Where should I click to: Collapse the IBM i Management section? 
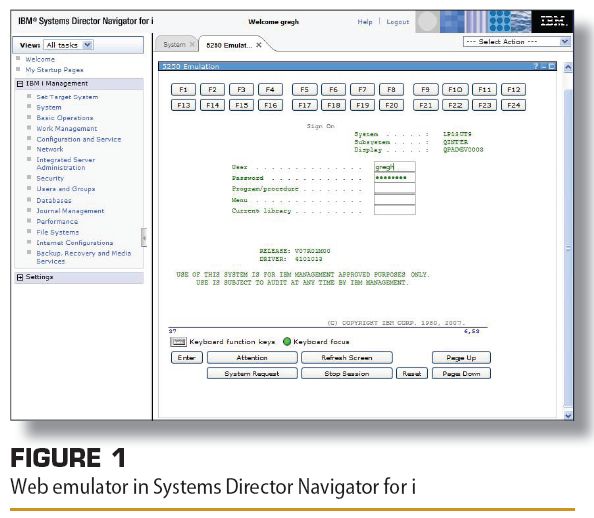pos(20,84)
